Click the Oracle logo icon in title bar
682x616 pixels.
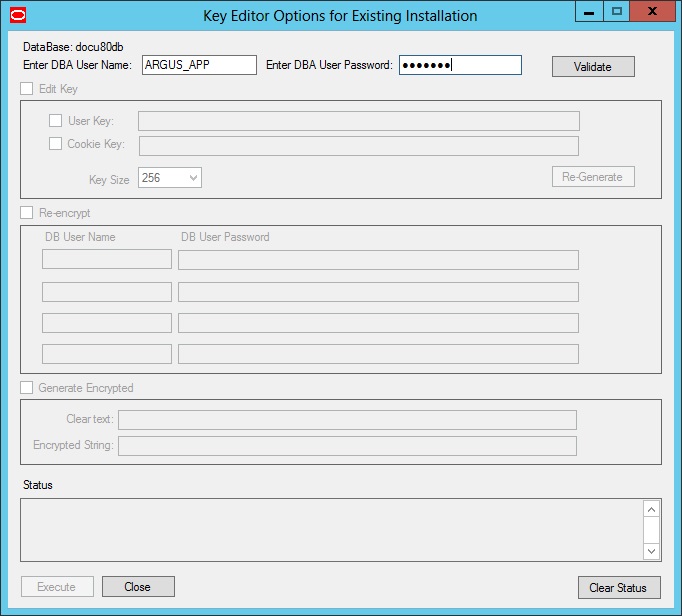(18, 15)
